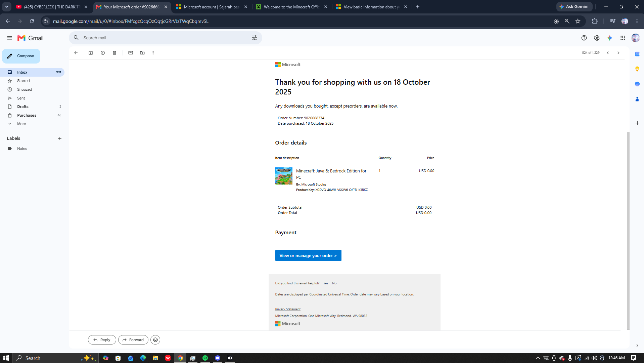This screenshot has width=644, height=363.
Task: Open the Windows Start menu
Action: click(6, 358)
